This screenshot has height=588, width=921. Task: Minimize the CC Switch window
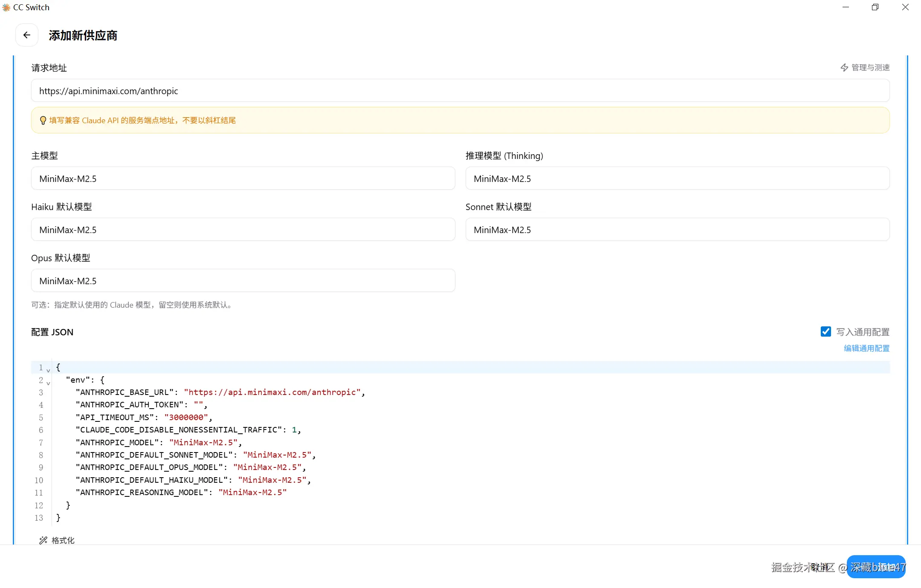click(x=846, y=7)
